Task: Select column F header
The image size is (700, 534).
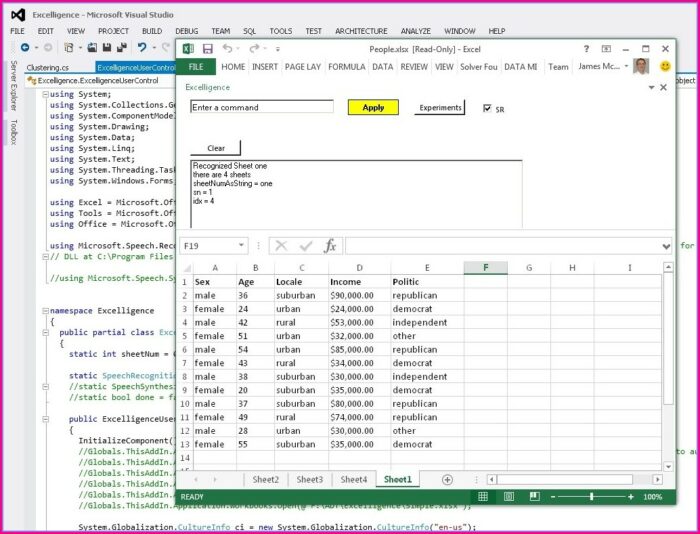Action: [486, 267]
